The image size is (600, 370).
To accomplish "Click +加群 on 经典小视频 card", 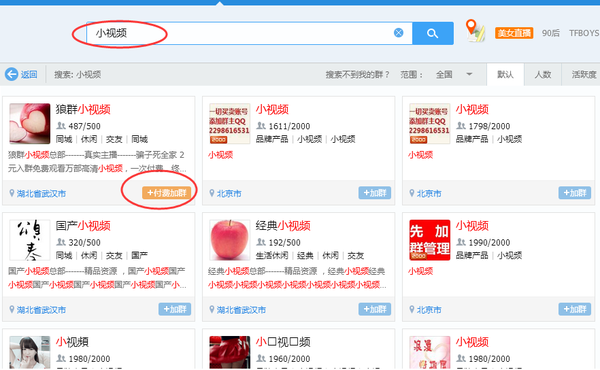I will (x=375, y=309).
